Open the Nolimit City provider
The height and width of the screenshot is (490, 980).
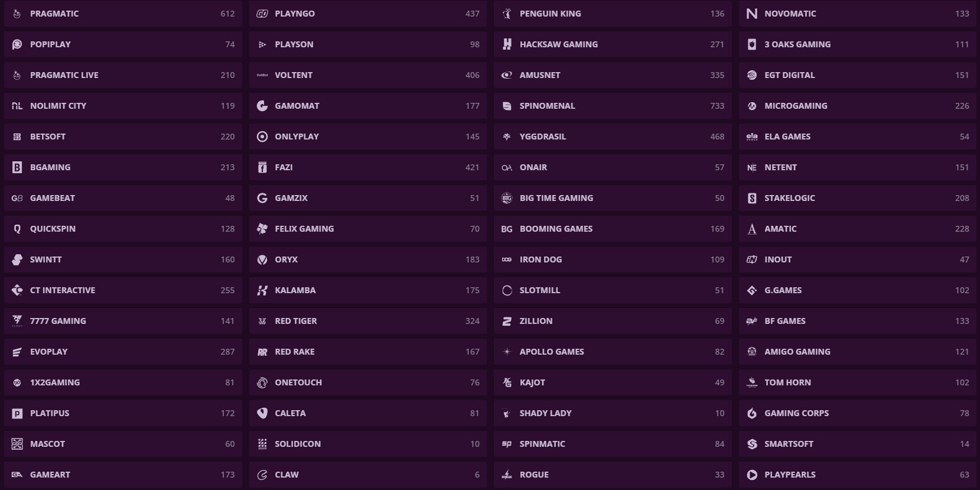[123, 106]
